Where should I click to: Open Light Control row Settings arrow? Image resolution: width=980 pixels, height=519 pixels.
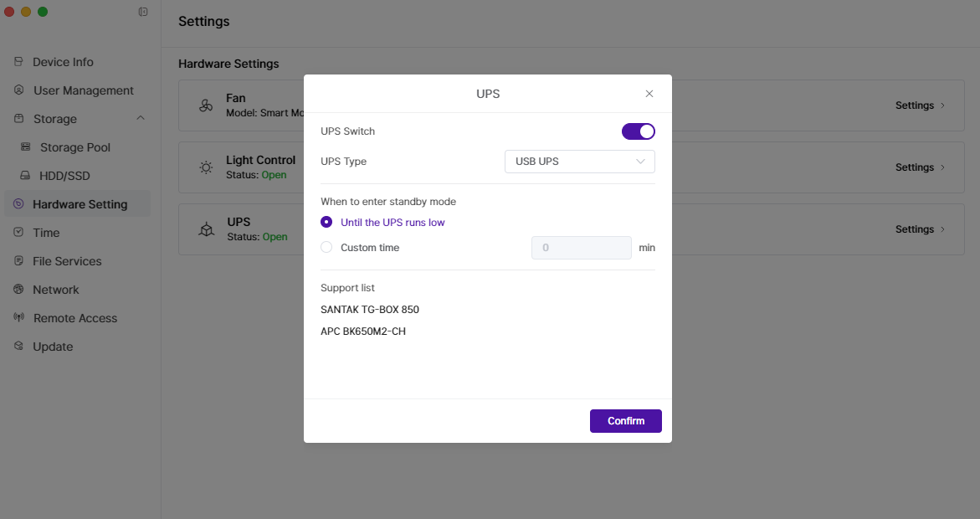(942, 167)
